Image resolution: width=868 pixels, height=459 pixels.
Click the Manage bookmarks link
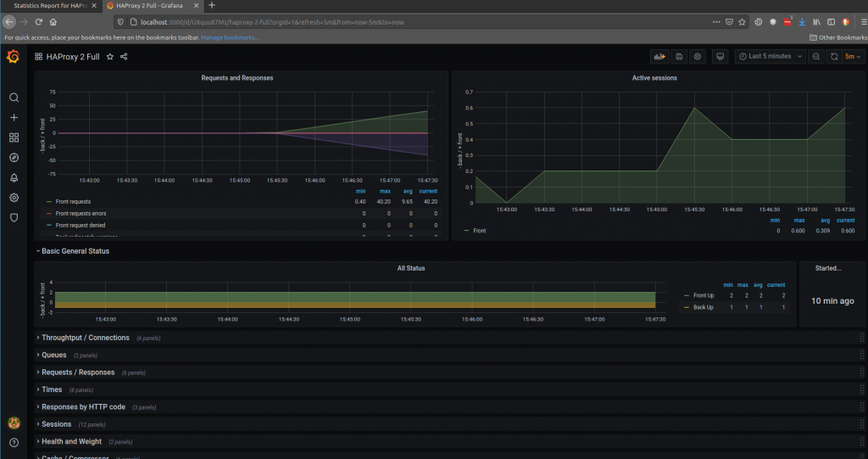[x=231, y=37]
